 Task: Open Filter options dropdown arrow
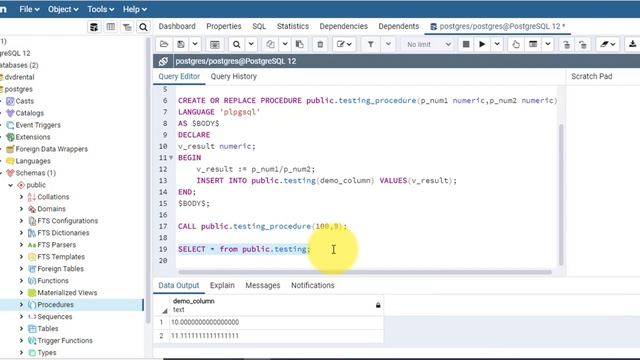tap(388, 44)
